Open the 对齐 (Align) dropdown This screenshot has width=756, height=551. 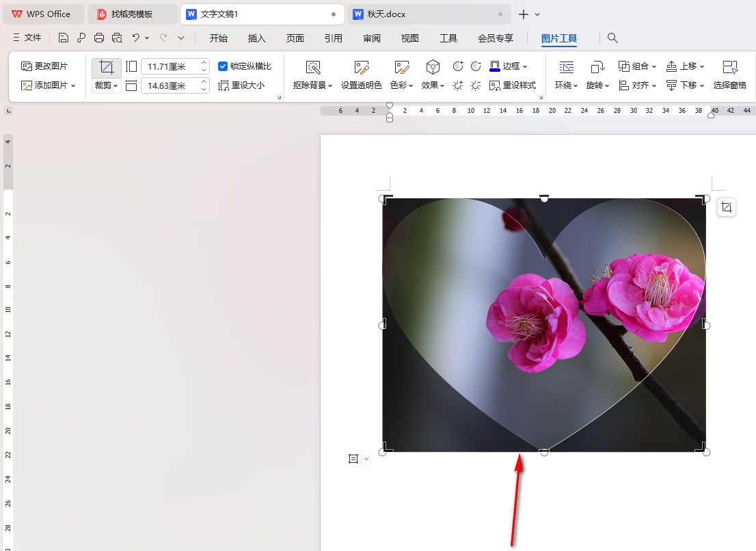pyautogui.click(x=637, y=85)
